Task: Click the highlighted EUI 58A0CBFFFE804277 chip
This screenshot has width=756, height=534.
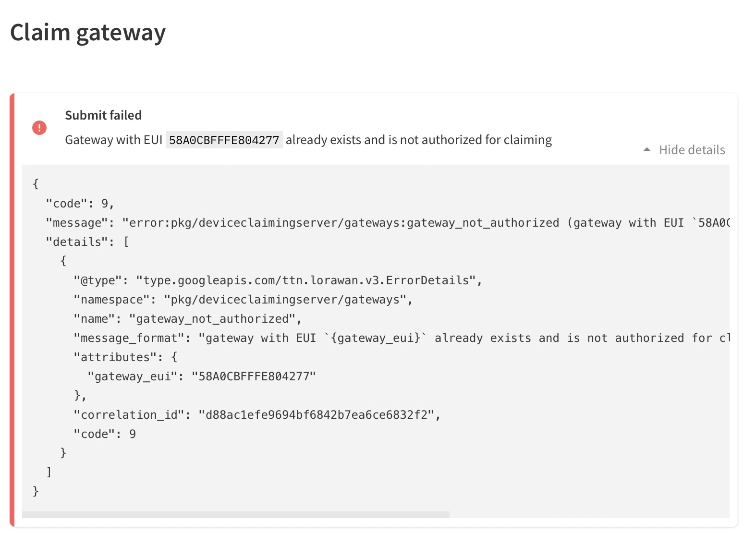Action: pos(224,140)
